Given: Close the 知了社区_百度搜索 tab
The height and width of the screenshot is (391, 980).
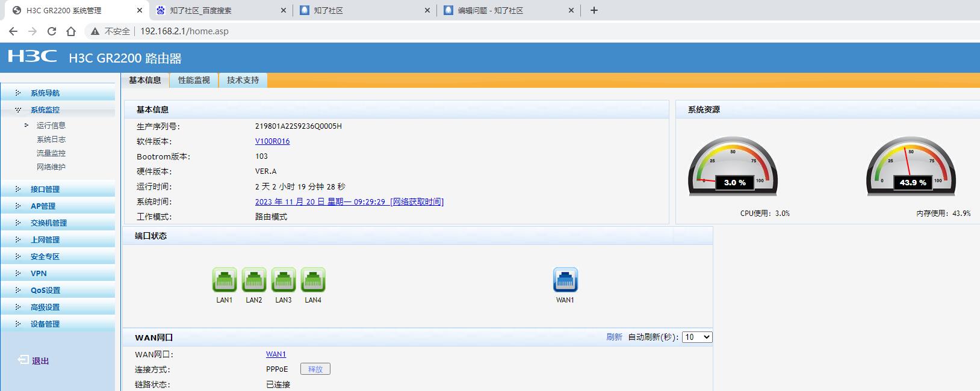Looking at the screenshot, I should coord(284,10).
